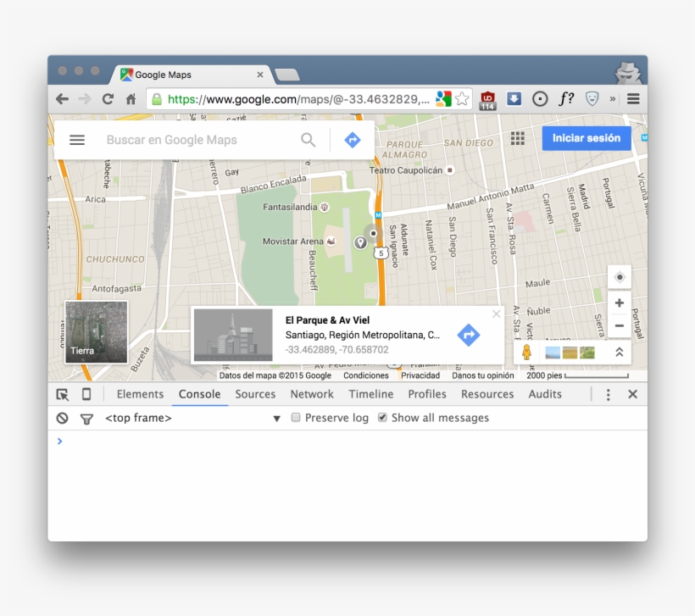Switch to the Elements tab
Viewport: 695px width, 616px height.
pyautogui.click(x=140, y=394)
